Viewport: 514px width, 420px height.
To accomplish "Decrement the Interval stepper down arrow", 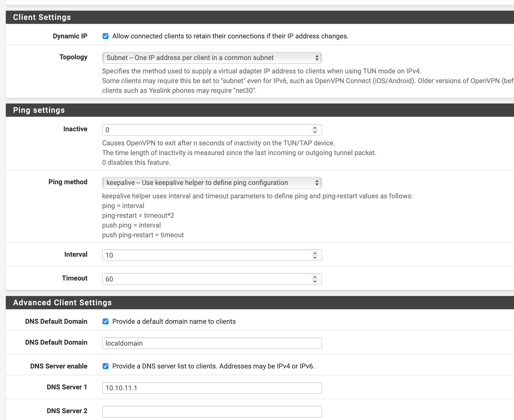I will coord(315,257).
